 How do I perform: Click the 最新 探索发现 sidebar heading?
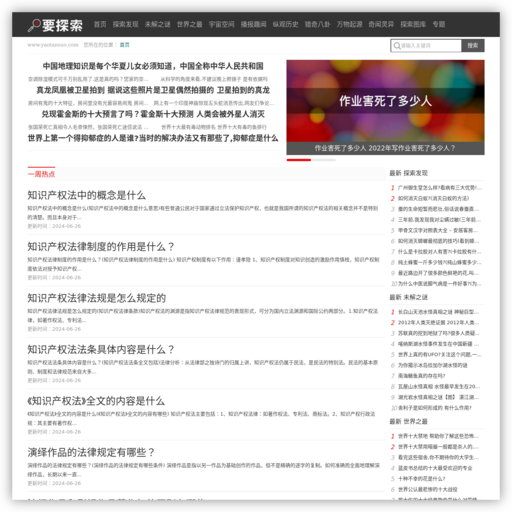click(x=409, y=173)
